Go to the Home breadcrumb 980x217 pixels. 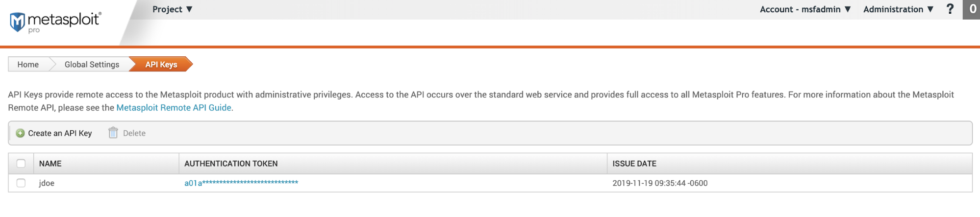28,65
